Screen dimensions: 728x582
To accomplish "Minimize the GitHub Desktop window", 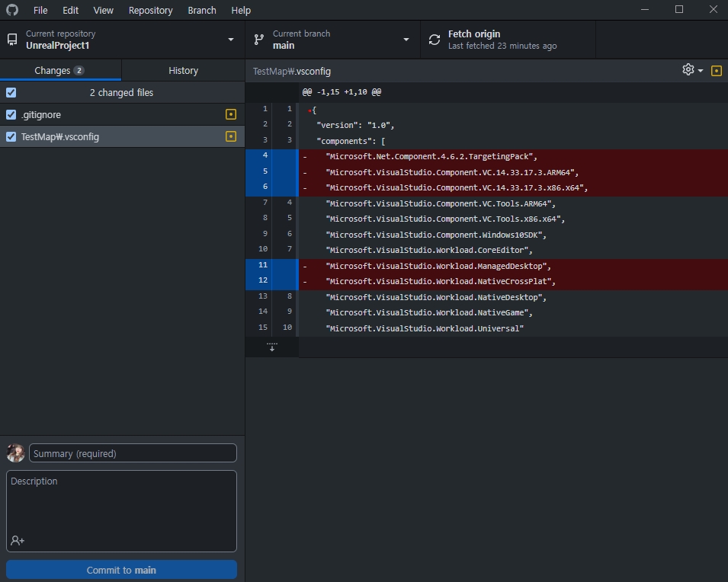I will [x=645, y=9].
